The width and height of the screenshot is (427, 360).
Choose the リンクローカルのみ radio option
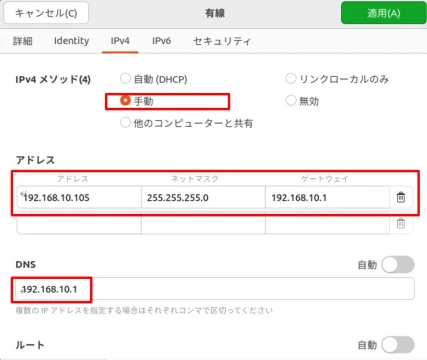point(291,79)
